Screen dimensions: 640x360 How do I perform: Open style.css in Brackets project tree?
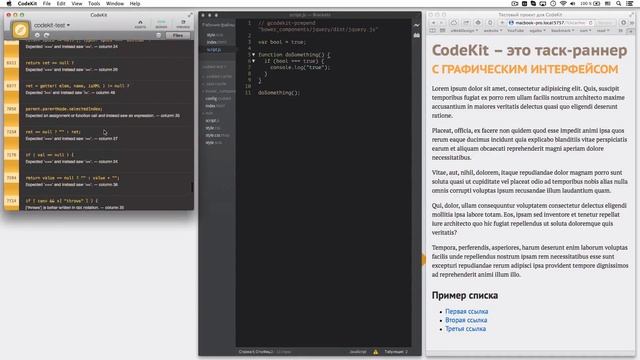click(x=213, y=128)
